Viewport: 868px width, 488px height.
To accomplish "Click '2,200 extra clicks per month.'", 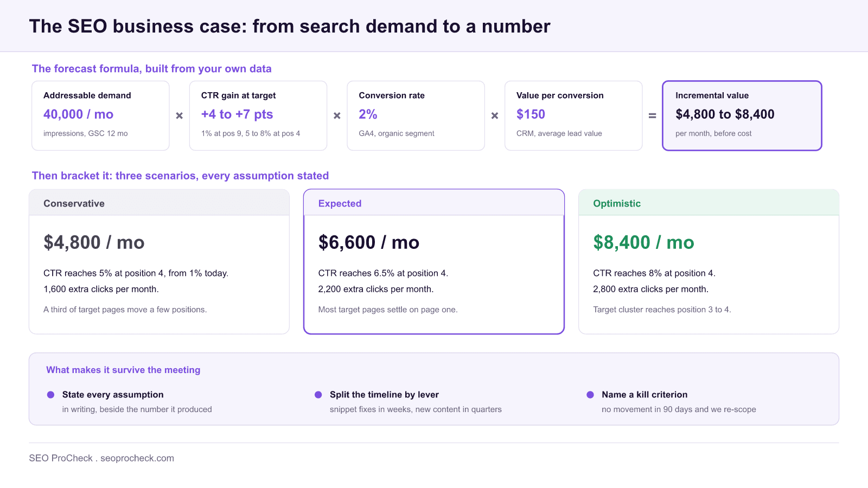I will [376, 289].
